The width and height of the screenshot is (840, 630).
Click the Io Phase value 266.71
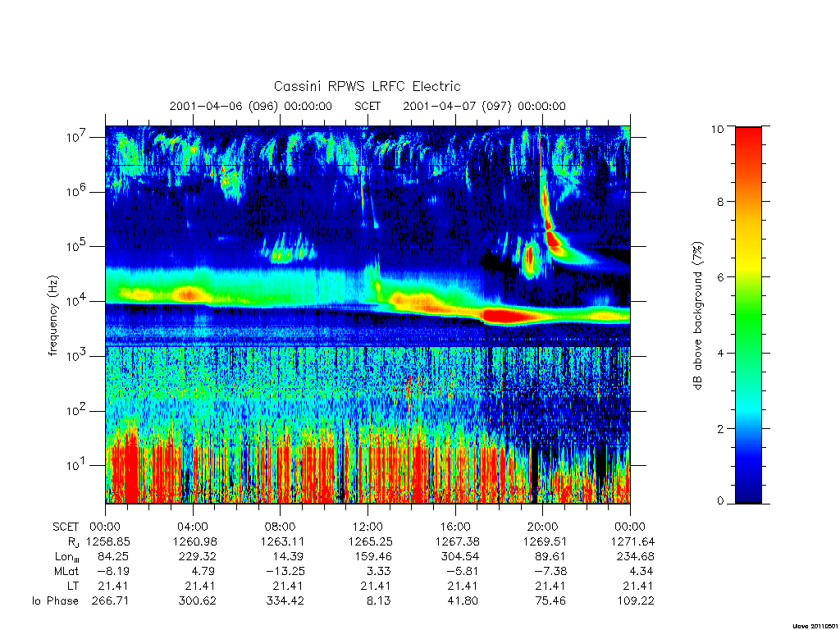click(111, 601)
